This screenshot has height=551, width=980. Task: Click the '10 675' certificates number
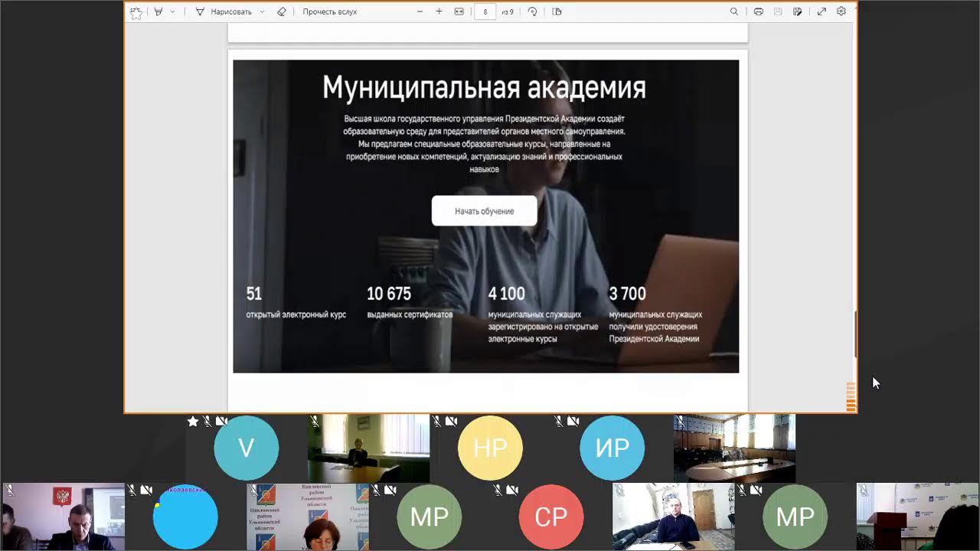coord(389,294)
